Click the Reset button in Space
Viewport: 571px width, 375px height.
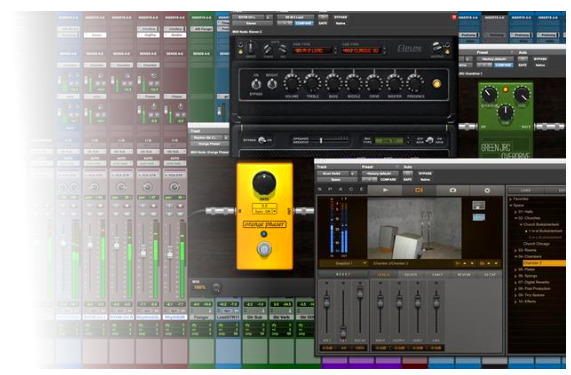343,275
